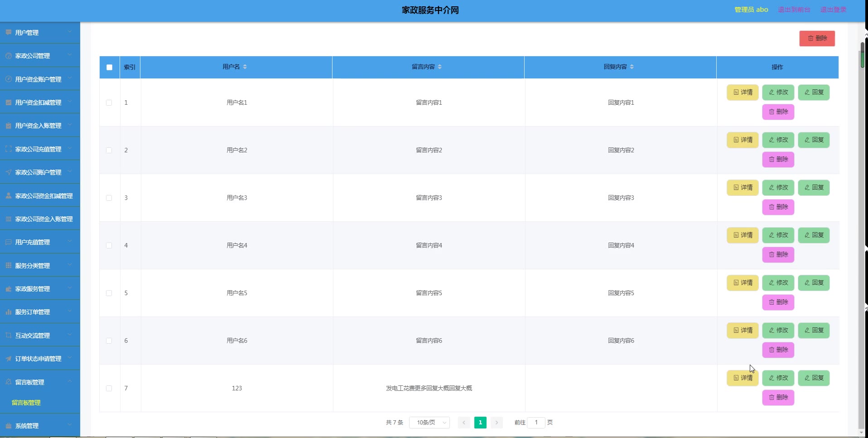Expand the 用户充值管理 menu chevron

point(70,241)
